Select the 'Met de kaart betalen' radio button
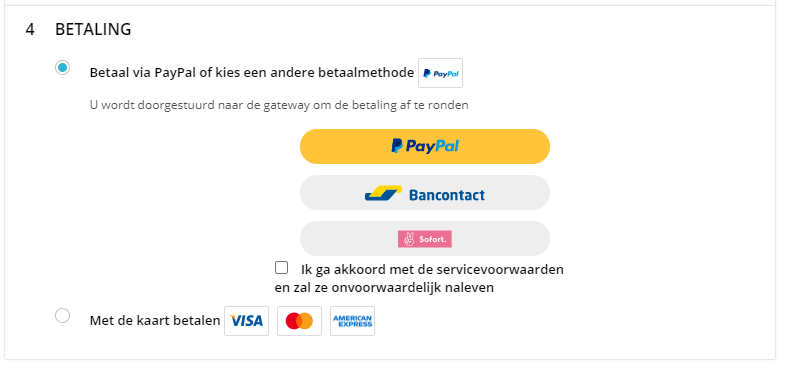This screenshot has height=371, width=790. point(62,316)
